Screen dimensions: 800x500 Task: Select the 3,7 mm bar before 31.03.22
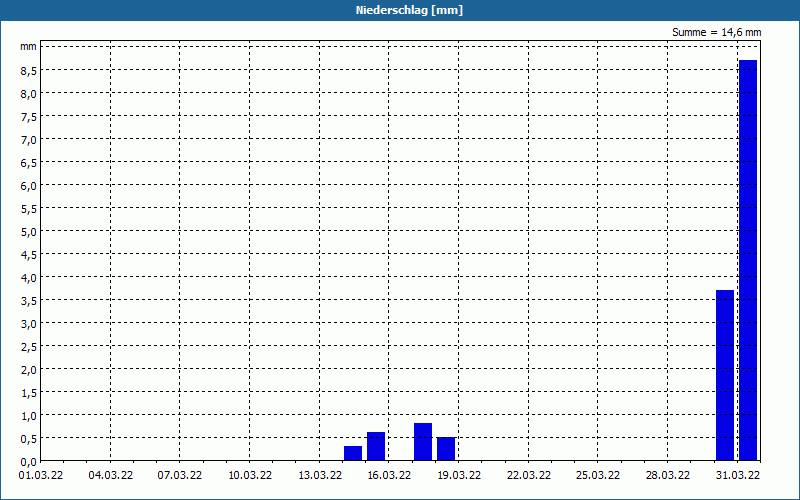point(725,376)
